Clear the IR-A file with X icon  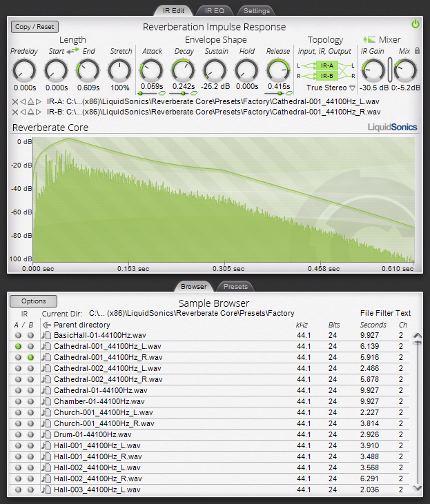pos(14,102)
